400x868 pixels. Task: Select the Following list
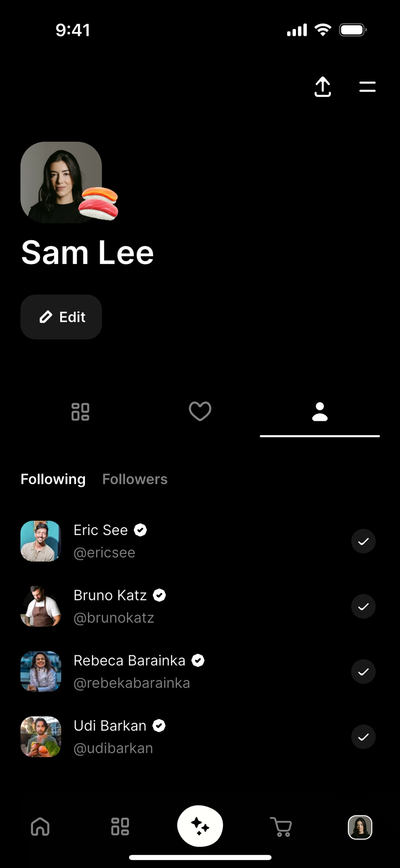(x=53, y=479)
